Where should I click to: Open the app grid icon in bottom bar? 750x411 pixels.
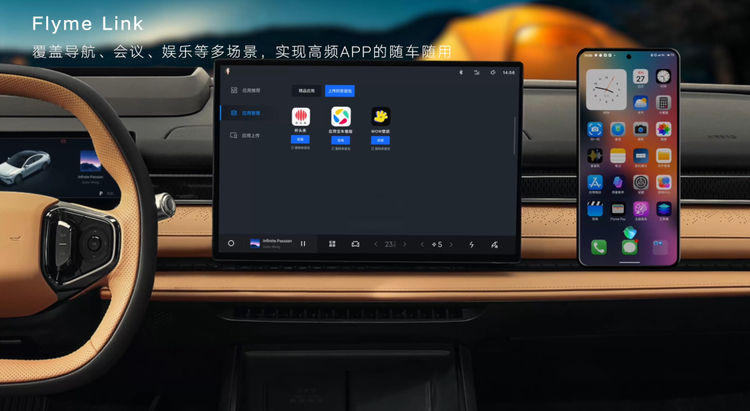pos(330,244)
